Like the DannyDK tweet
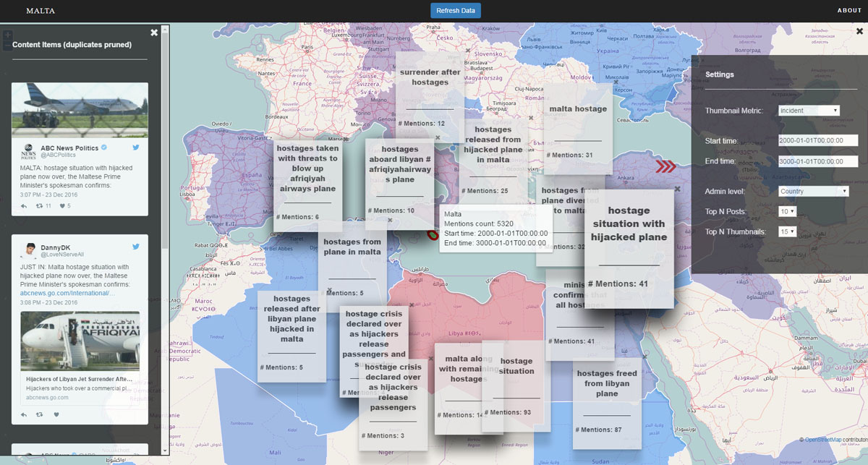Image resolution: width=868 pixels, height=465 pixels. click(x=56, y=415)
